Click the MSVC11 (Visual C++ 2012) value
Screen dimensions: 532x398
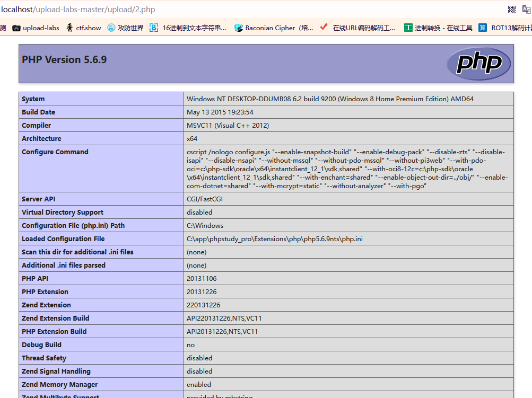pos(228,126)
